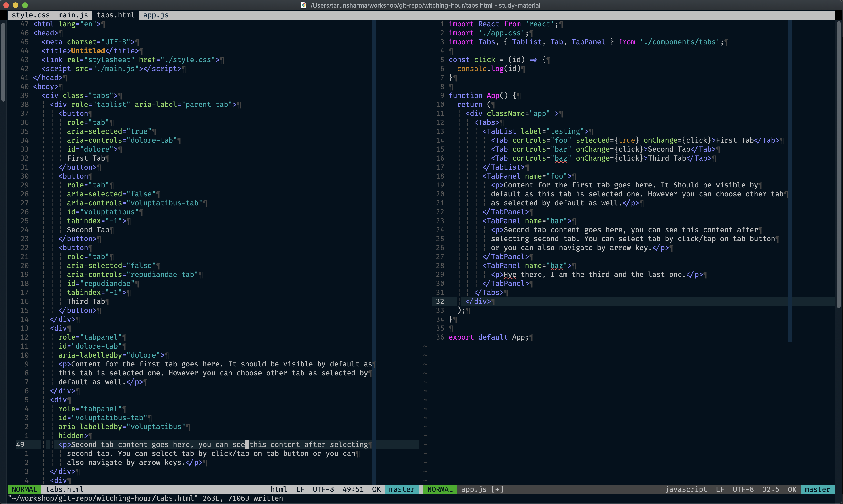
Task: Select the tabs.html tab
Action: pos(115,15)
